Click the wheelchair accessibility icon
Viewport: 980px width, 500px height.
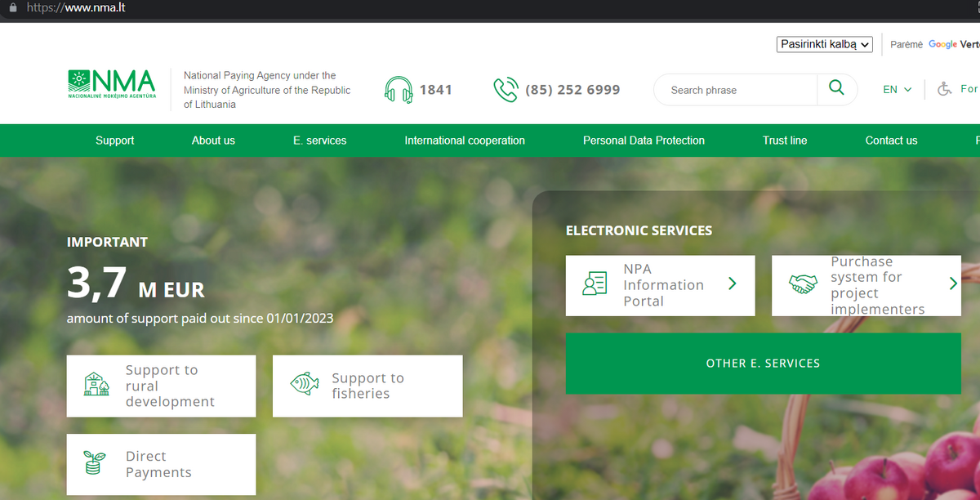point(945,89)
